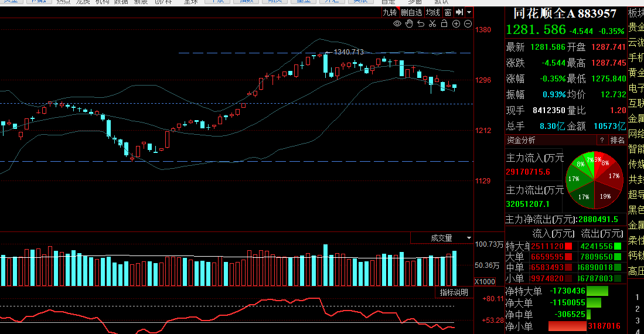Open the 排名 ranking button
This screenshot has height=334, width=644.
point(617,140)
